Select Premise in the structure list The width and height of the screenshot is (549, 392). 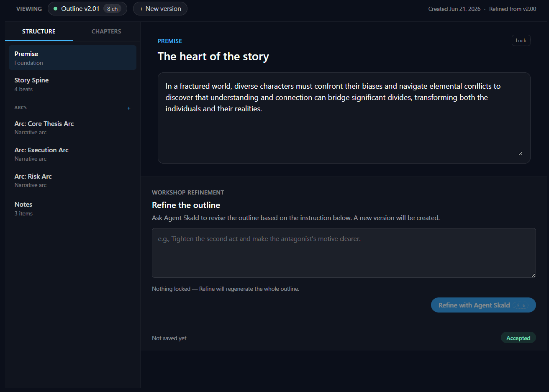[x=72, y=58]
